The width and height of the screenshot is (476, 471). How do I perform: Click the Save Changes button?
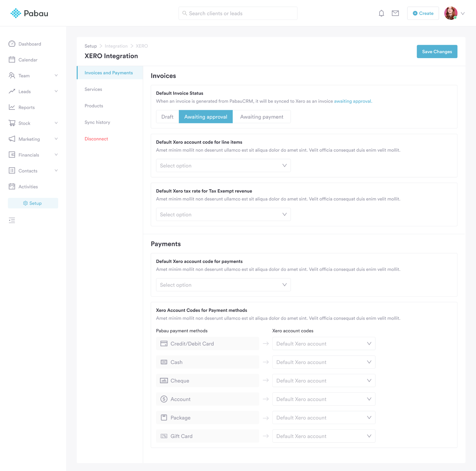tap(437, 51)
